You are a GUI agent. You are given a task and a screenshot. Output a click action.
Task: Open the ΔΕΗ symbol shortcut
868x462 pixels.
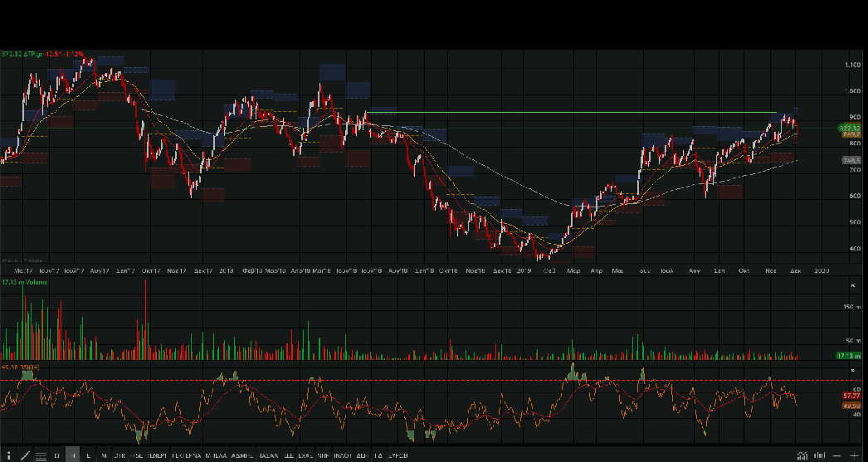click(362, 455)
